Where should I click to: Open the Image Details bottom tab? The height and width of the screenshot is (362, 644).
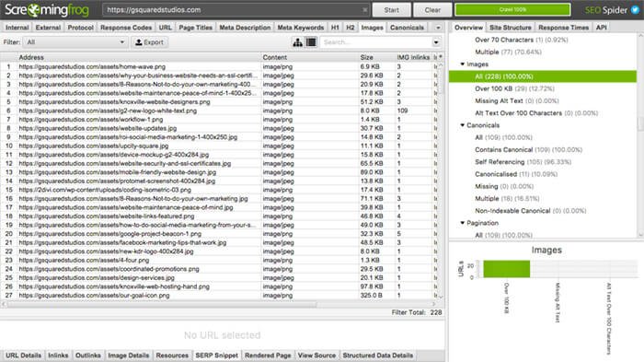(129, 356)
